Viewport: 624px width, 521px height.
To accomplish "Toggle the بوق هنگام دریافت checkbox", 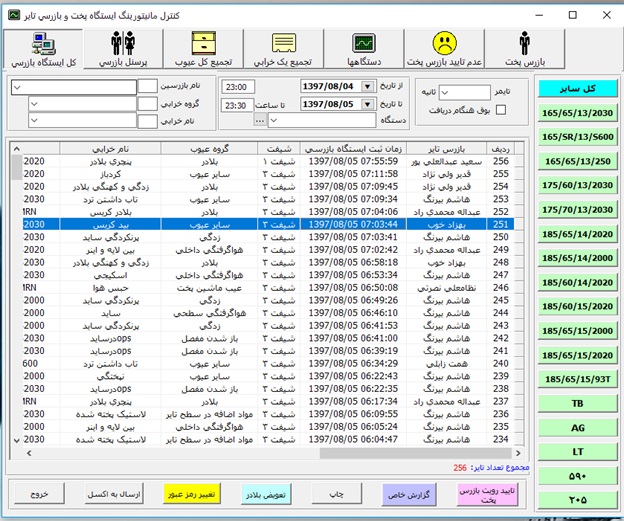I will coord(501,110).
